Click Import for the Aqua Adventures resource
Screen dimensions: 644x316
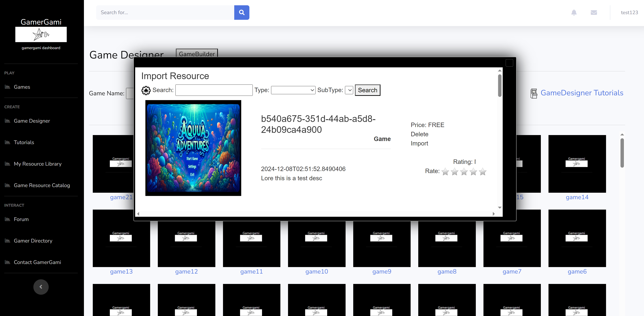(419, 143)
